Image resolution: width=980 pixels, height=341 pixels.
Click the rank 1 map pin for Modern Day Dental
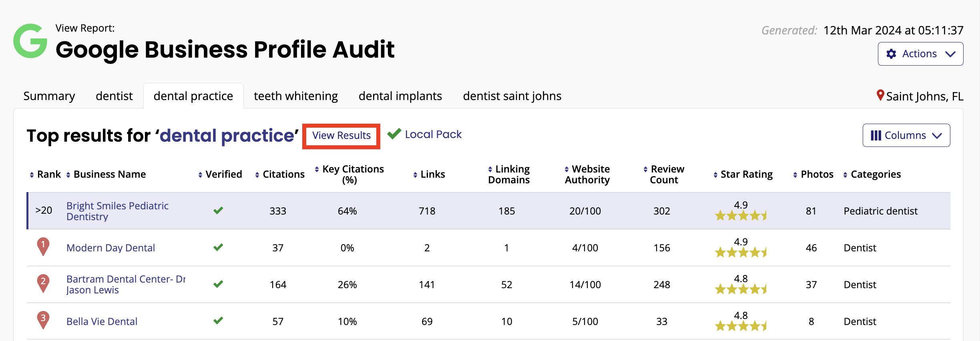click(43, 247)
